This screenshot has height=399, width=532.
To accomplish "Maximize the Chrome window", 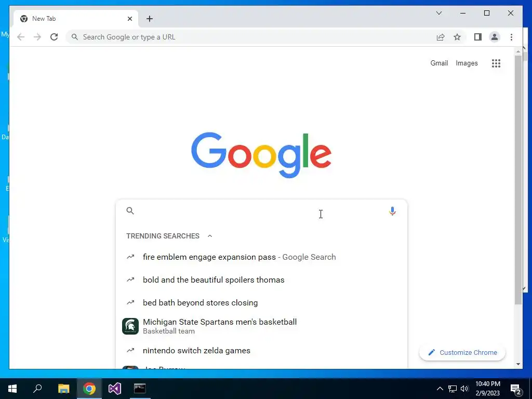I will click(486, 13).
